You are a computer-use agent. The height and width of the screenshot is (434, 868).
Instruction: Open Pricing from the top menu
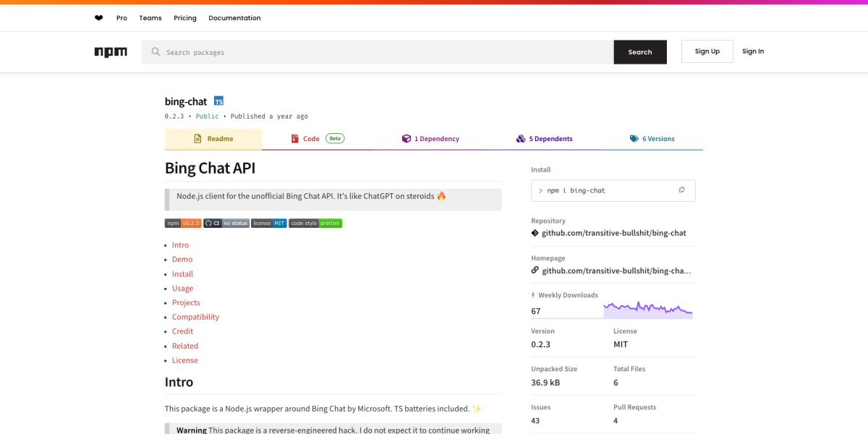(x=184, y=17)
